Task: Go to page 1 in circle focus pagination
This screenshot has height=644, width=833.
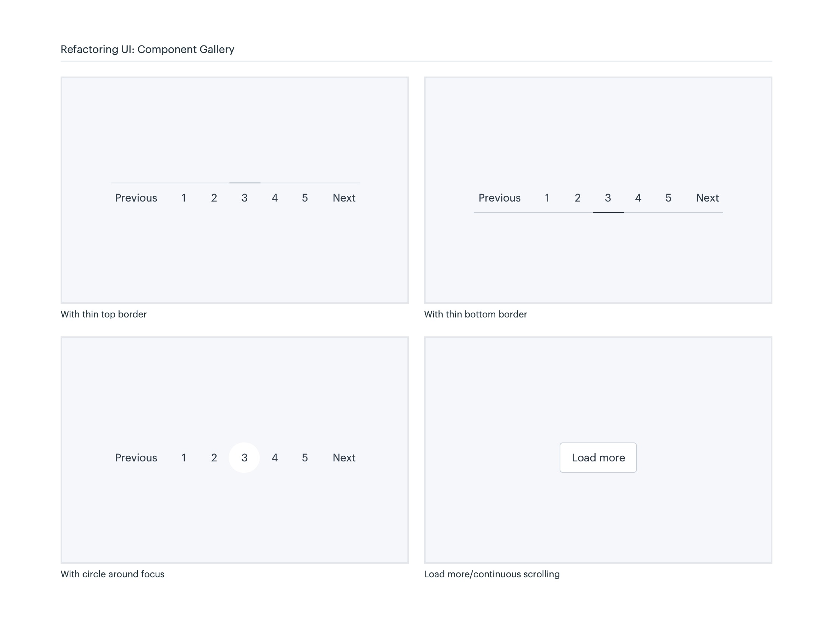Action: (184, 458)
